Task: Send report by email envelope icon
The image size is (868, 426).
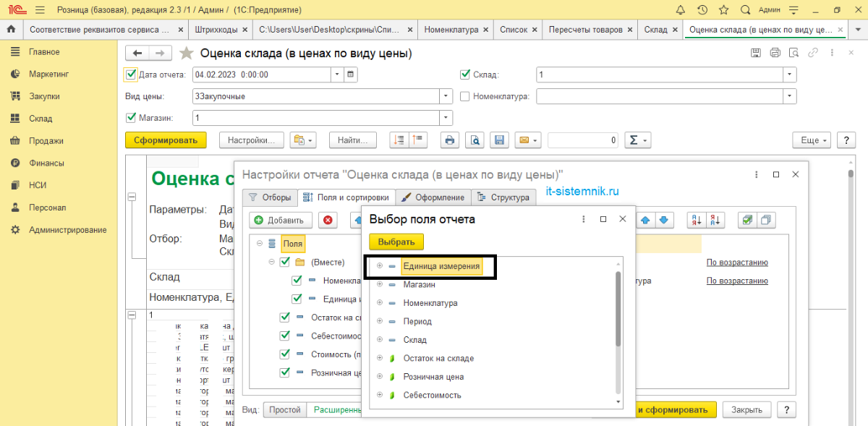Action: (x=527, y=140)
